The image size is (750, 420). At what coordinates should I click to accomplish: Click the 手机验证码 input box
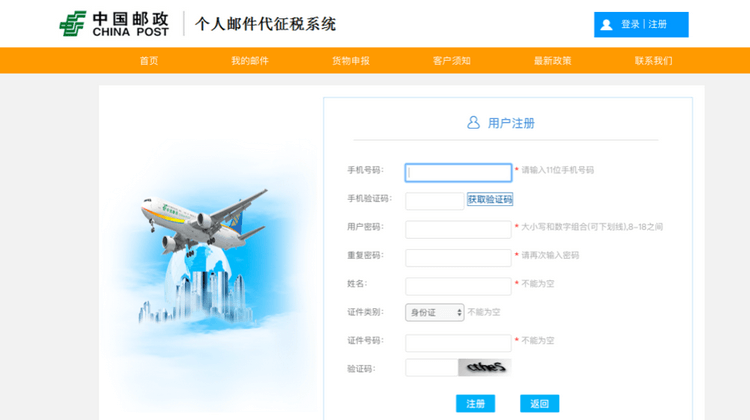point(434,201)
